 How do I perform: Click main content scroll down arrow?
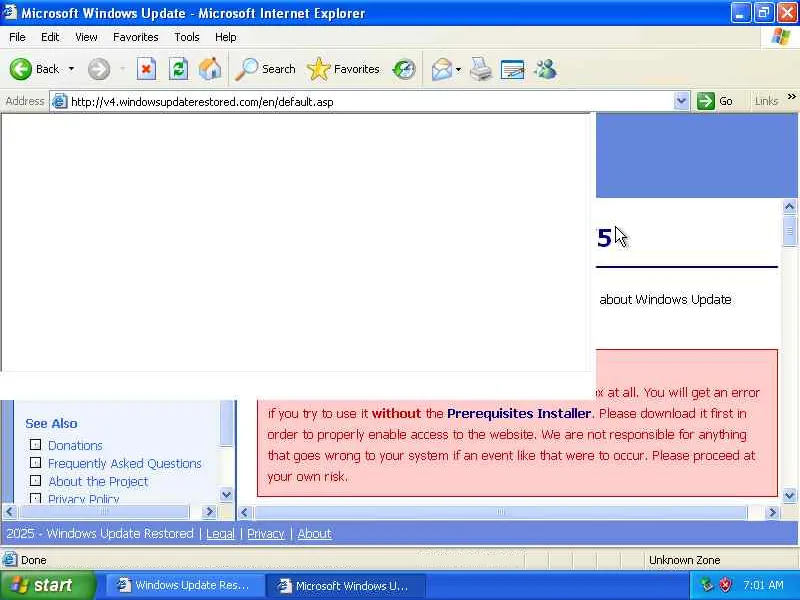tap(789, 495)
